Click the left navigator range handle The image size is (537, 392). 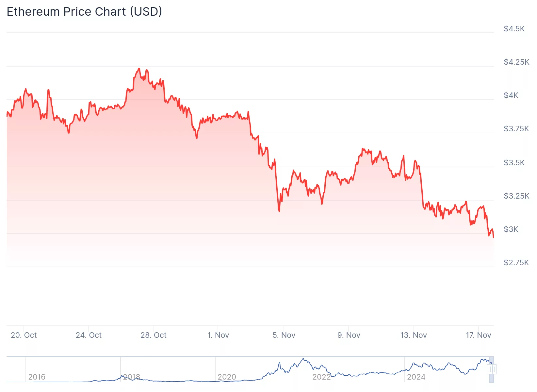490,369
